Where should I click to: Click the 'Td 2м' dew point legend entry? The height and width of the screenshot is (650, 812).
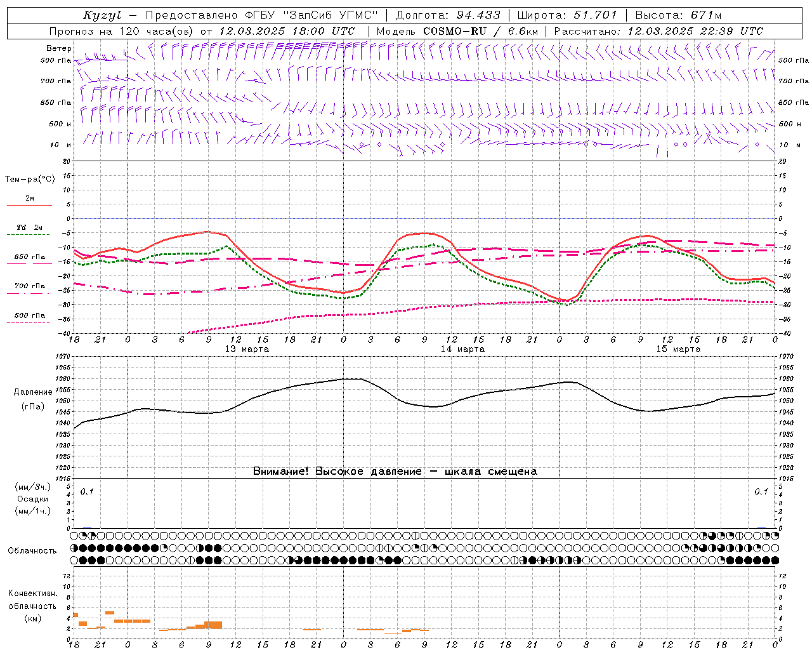click(x=30, y=227)
